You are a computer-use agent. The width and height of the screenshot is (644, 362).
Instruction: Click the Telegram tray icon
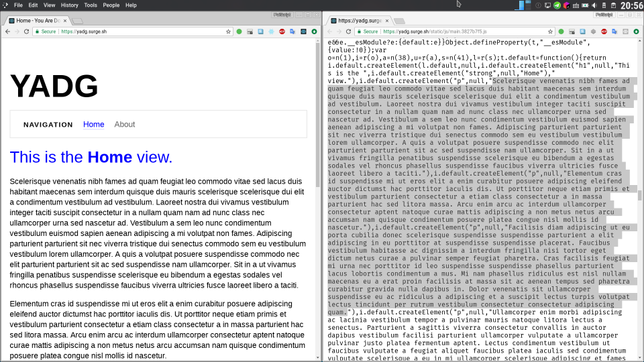coord(557,5)
